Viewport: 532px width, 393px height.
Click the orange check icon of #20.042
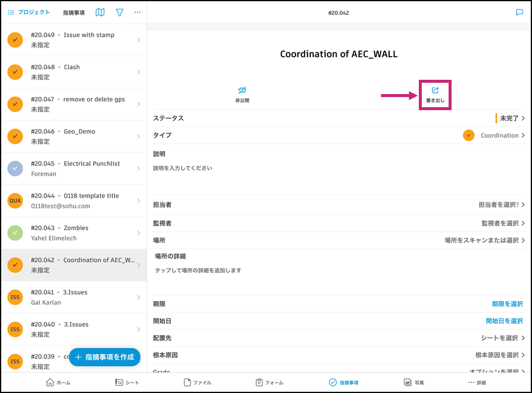pos(15,265)
